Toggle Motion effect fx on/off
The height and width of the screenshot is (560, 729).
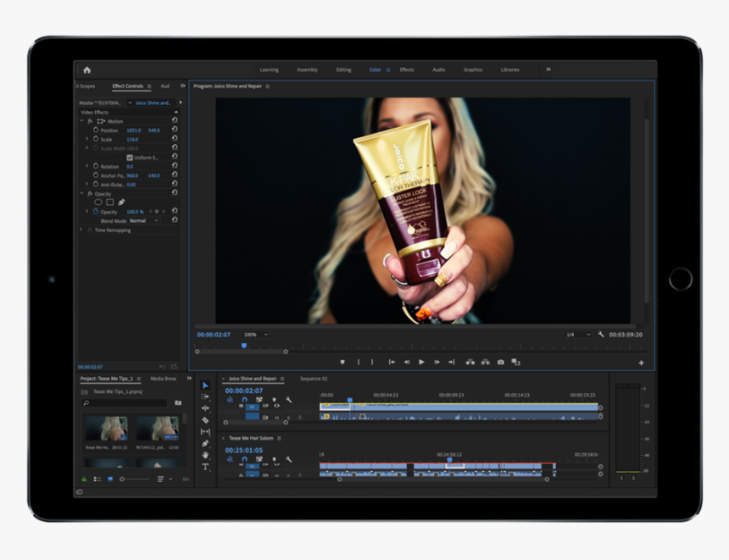tap(90, 121)
